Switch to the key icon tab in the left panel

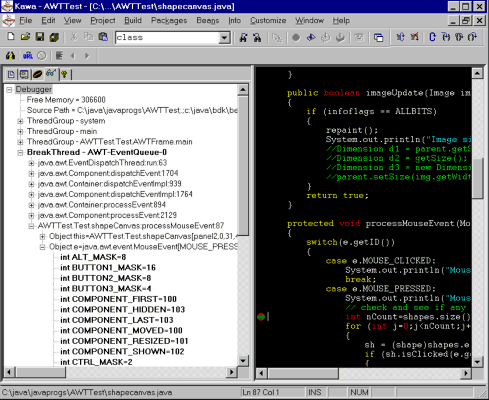tap(64, 74)
